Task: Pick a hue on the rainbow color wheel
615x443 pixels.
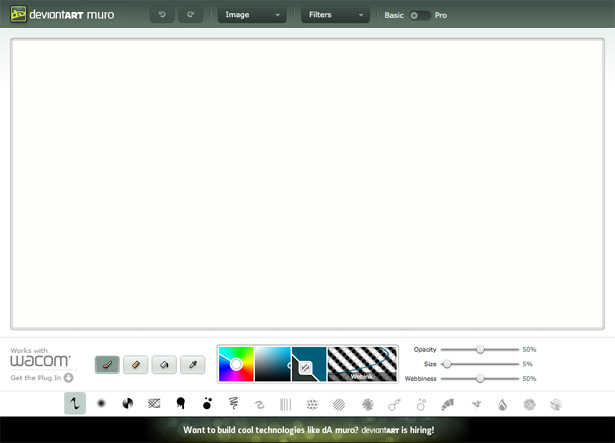Action: click(236, 364)
